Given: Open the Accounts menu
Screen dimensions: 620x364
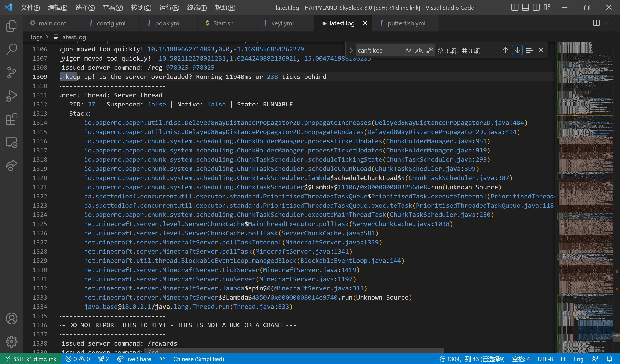Looking at the screenshot, I should pyautogui.click(x=11, y=318).
